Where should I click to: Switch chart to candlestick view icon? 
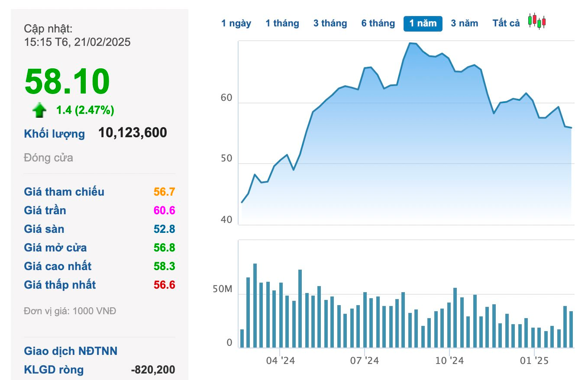coord(537,21)
